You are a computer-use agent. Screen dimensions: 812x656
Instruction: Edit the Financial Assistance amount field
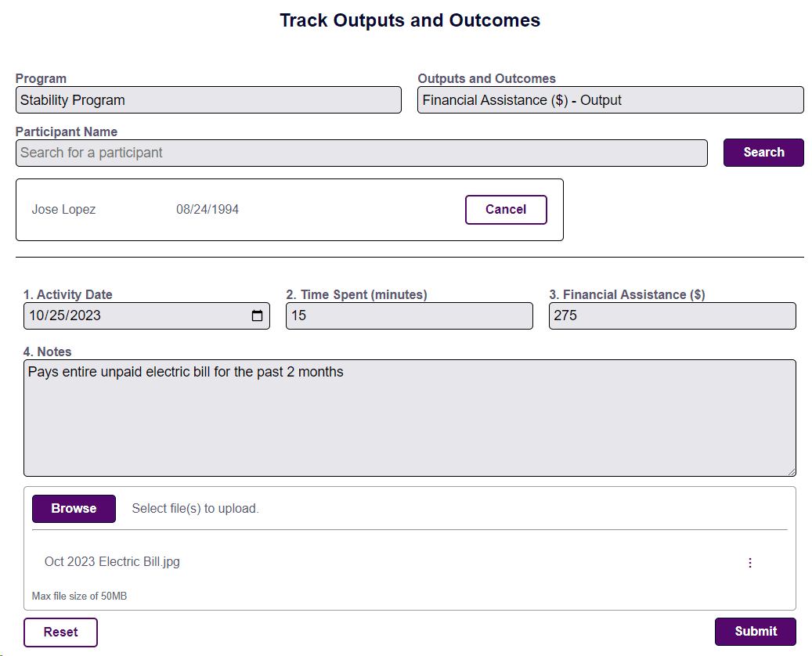[x=672, y=316]
